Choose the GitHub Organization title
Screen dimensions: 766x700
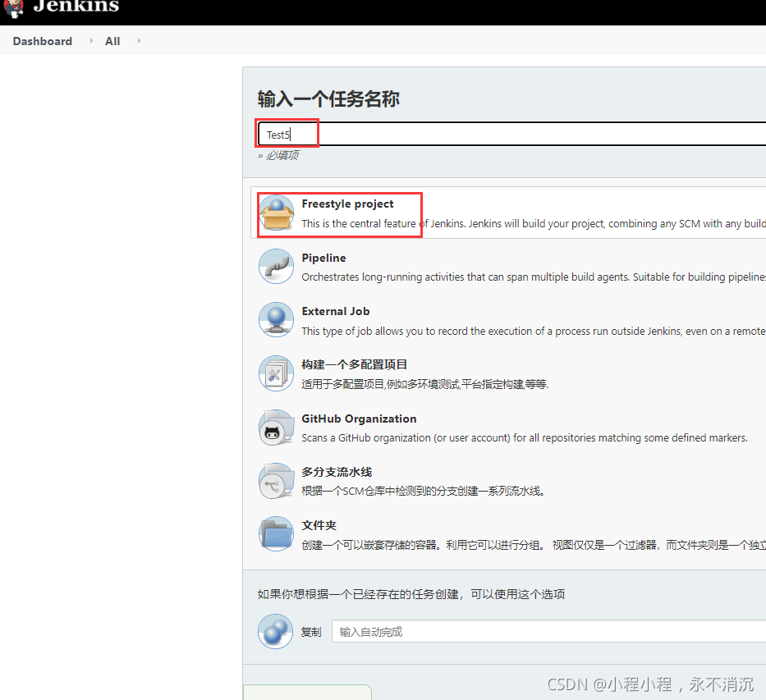coord(359,419)
